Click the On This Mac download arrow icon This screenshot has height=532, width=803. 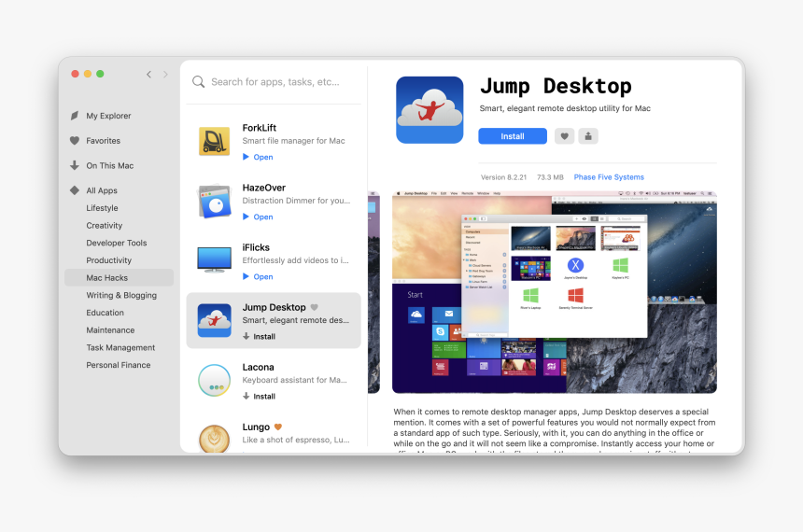coord(75,165)
